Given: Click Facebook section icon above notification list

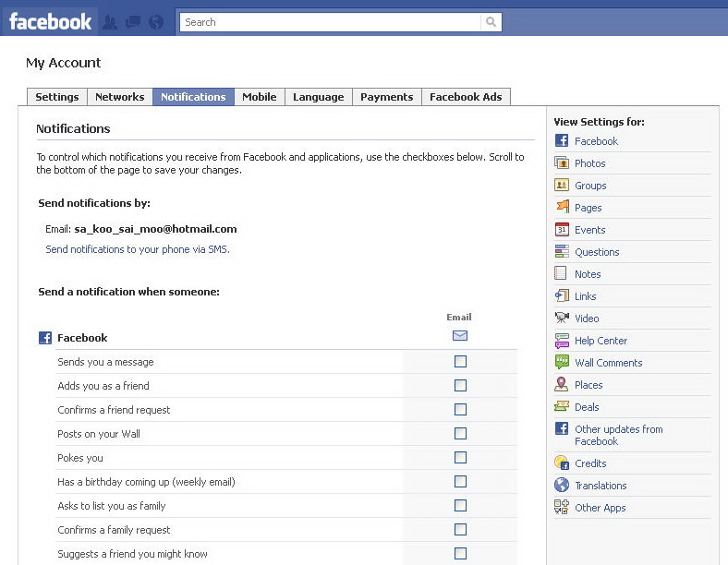Looking at the screenshot, I should click(45, 338).
